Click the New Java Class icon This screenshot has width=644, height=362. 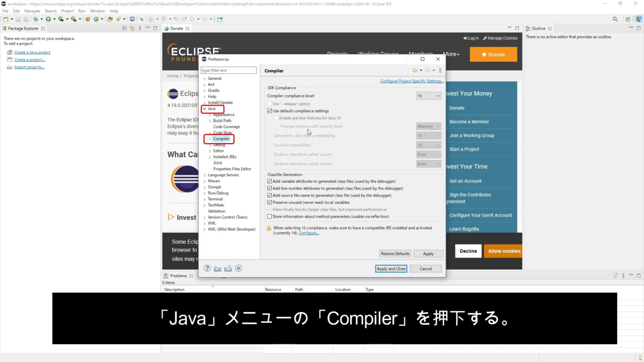(x=96, y=19)
